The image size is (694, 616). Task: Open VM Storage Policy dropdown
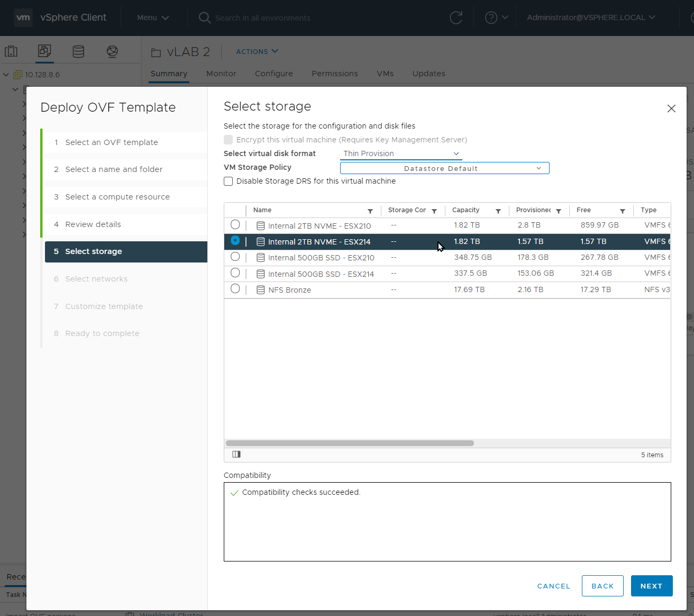pyautogui.click(x=445, y=168)
